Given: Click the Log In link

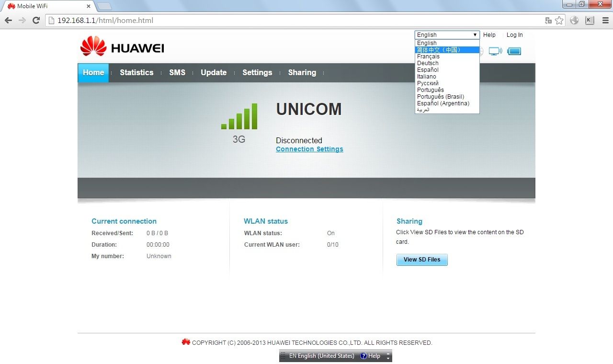Looking at the screenshot, I should coord(515,35).
